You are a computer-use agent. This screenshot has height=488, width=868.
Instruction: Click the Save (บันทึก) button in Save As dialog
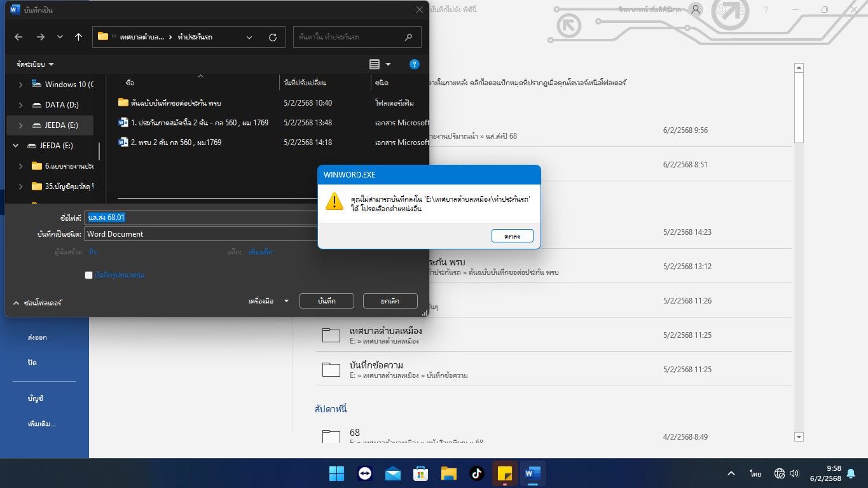(326, 301)
